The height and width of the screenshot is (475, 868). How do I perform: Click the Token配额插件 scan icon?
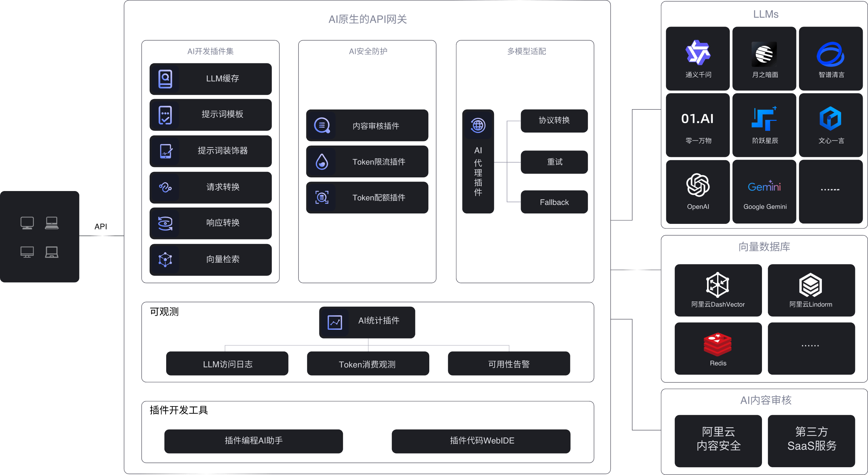click(x=322, y=198)
